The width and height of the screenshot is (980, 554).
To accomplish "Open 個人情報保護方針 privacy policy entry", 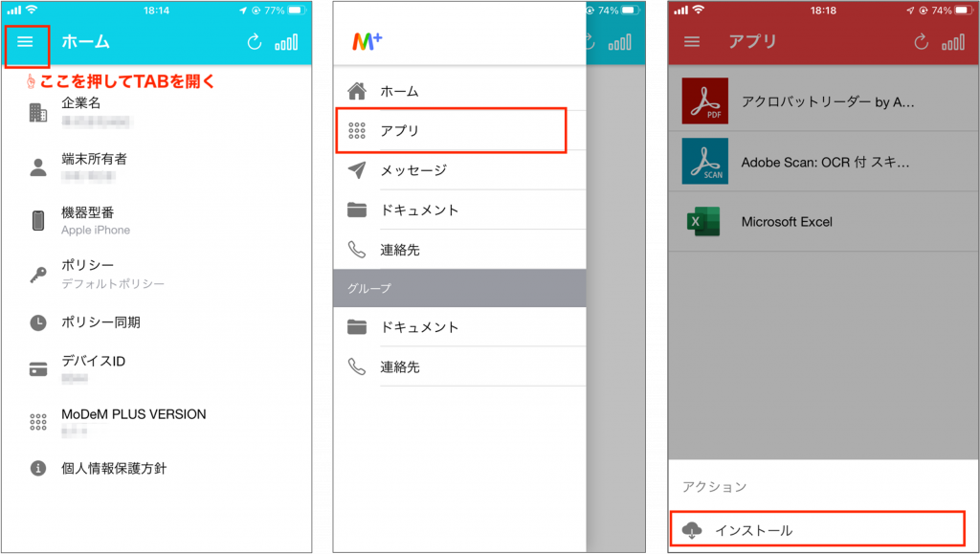I will (x=114, y=468).
